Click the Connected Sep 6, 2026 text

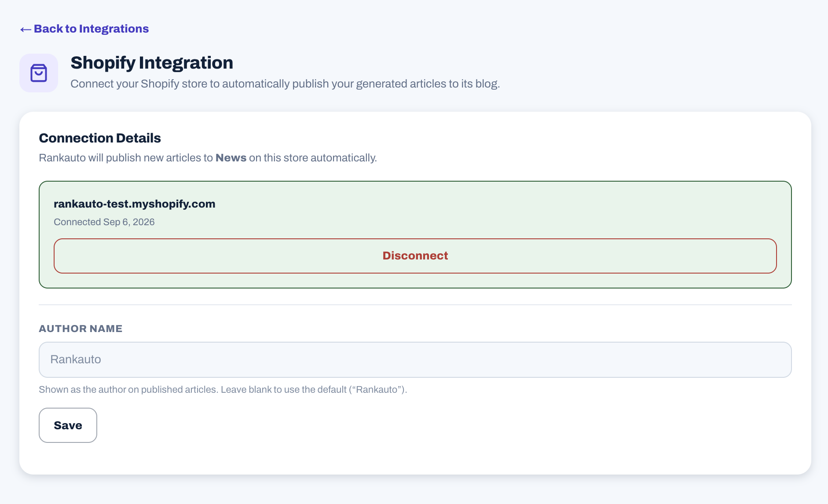pos(104,222)
